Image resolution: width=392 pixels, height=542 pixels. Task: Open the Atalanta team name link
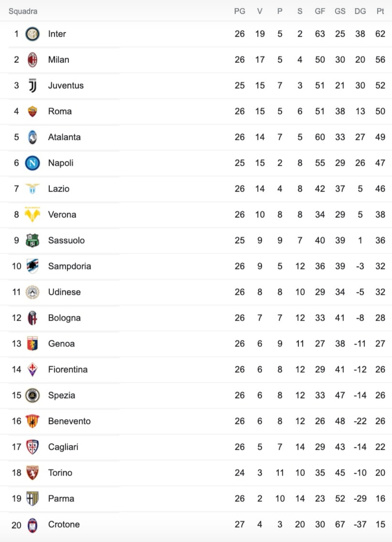[x=65, y=137]
